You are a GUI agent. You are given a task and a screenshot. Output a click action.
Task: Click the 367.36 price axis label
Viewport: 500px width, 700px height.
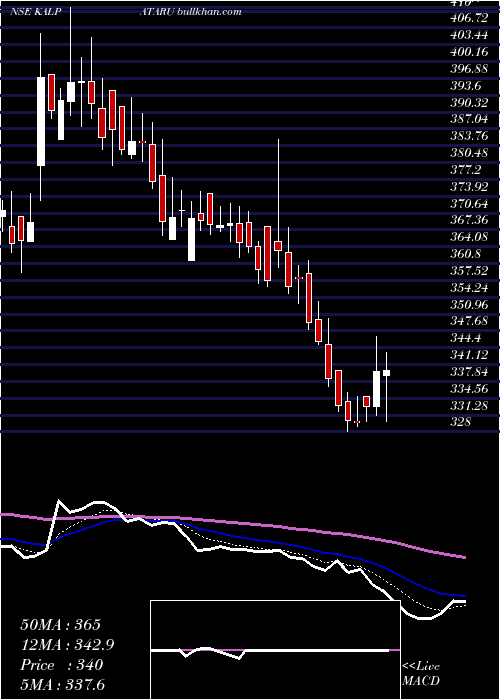point(469,220)
